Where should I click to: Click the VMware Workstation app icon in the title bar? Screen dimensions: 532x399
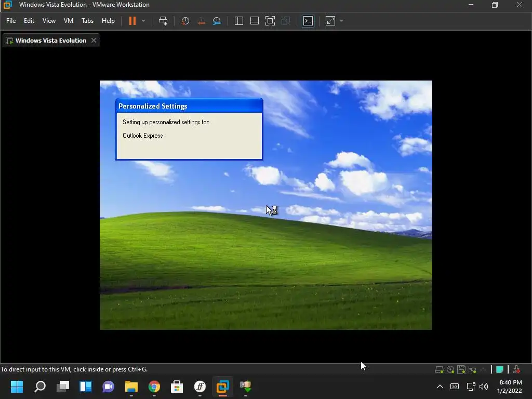7,5
